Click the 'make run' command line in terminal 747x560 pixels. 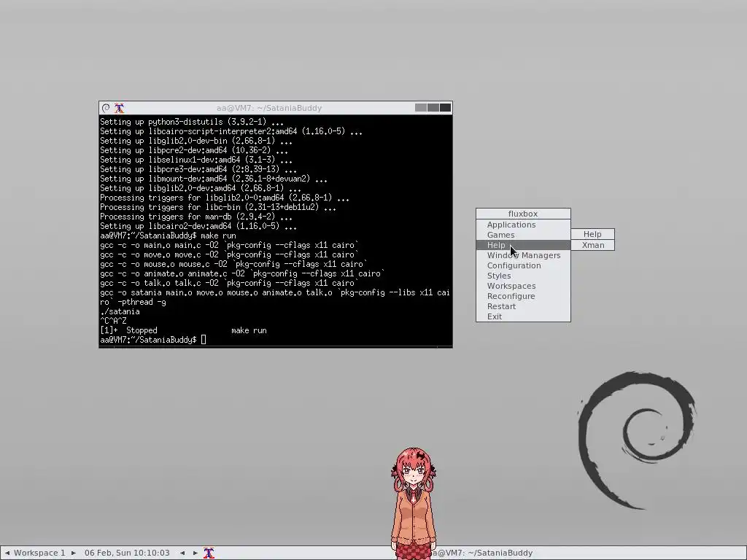click(x=169, y=236)
